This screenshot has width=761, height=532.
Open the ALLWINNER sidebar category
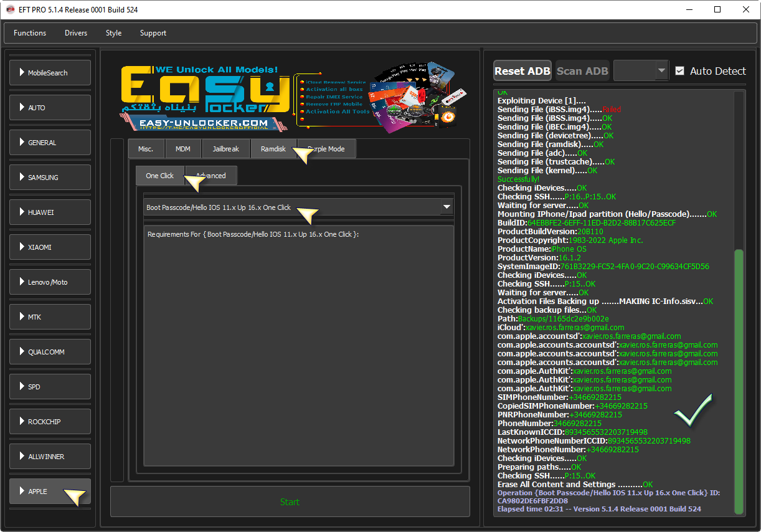(50, 457)
